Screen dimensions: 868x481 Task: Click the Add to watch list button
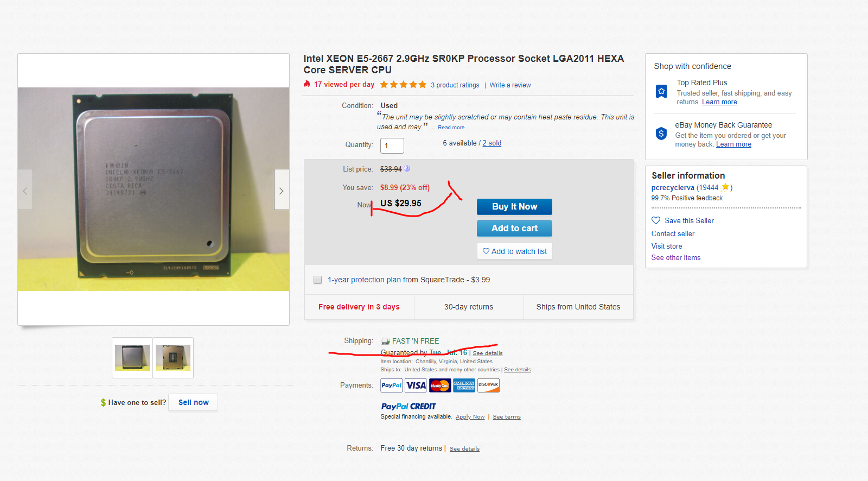click(514, 251)
